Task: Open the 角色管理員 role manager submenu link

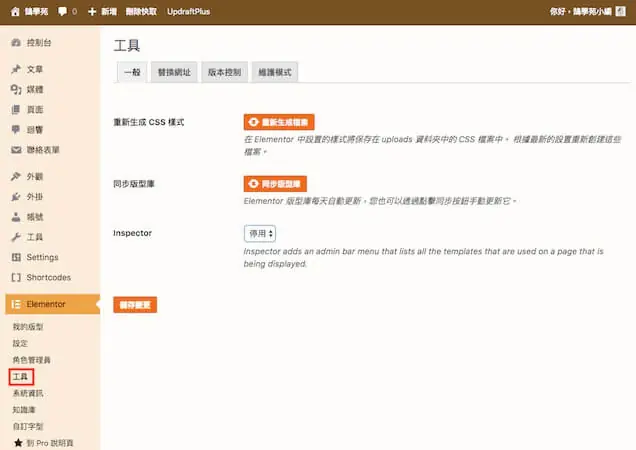Action: click(x=31, y=360)
